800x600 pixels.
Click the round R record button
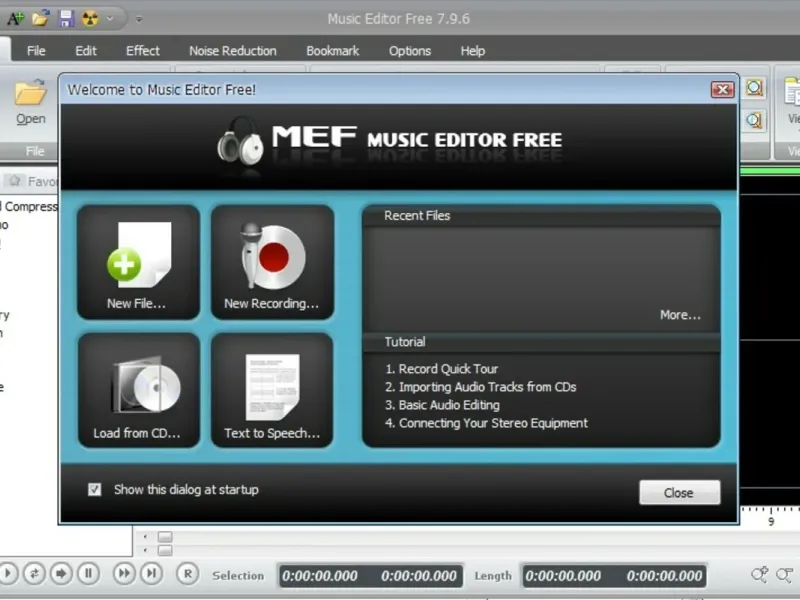(188, 574)
